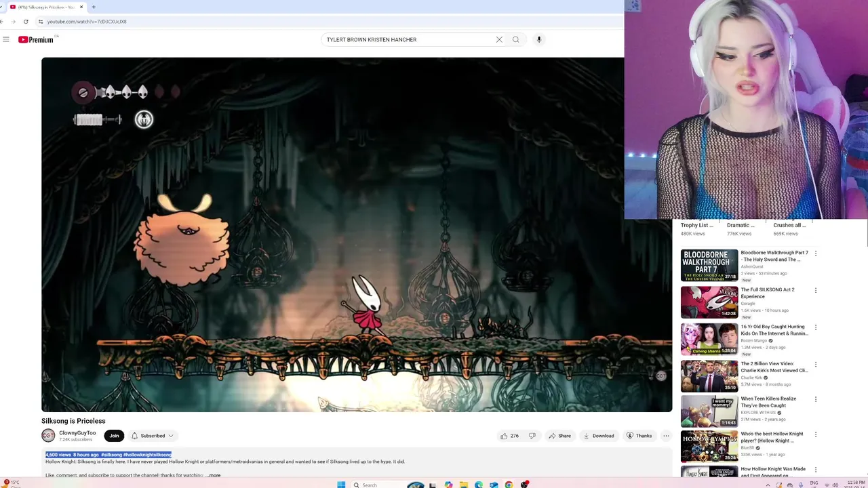Click Rotten Mango channel name
This screenshot has height=488, width=868.
pos(754,341)
